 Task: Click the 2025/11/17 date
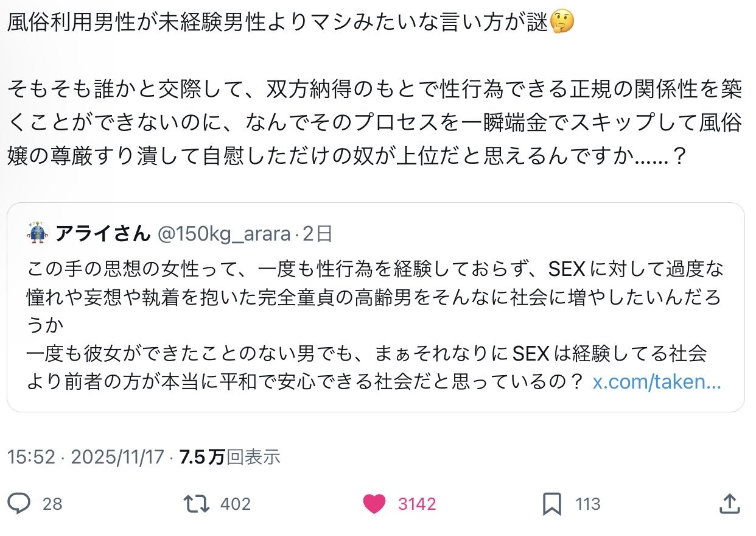(118, 457)
